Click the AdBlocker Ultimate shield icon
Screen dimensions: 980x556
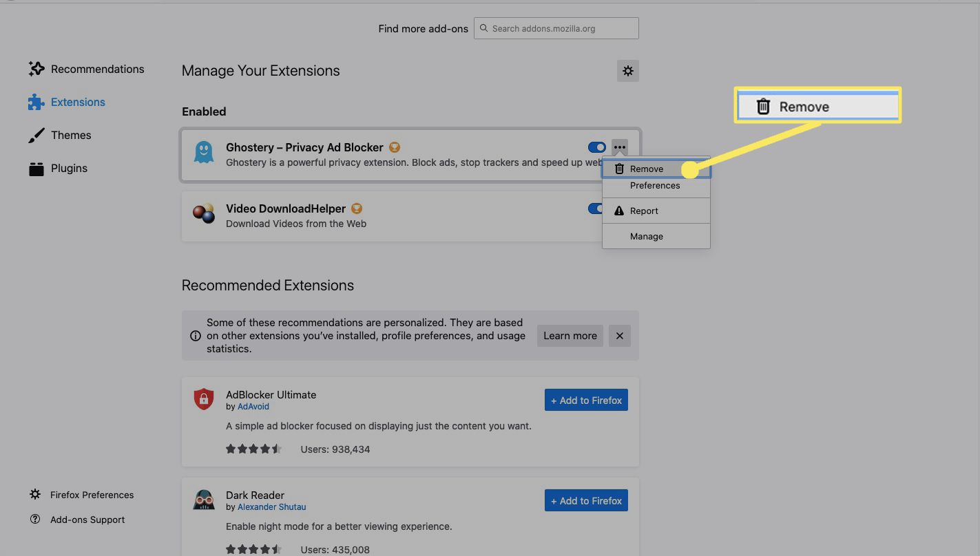203,399
